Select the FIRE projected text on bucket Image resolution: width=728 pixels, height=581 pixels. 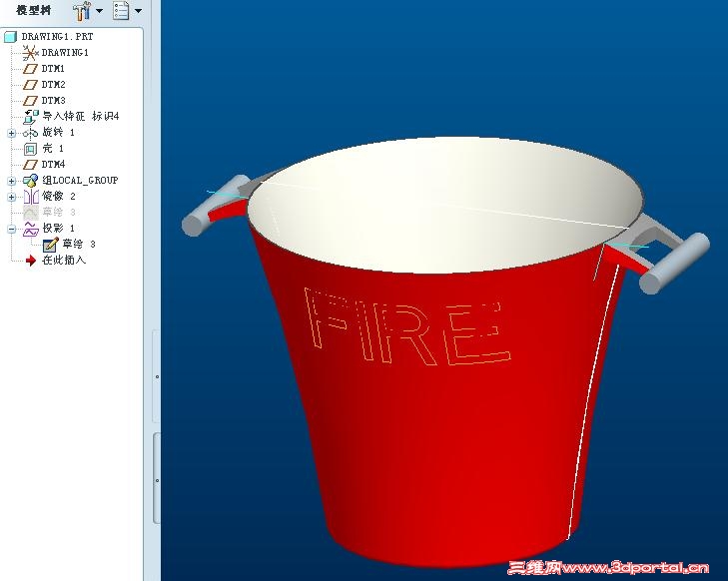(x=407, y=326)
